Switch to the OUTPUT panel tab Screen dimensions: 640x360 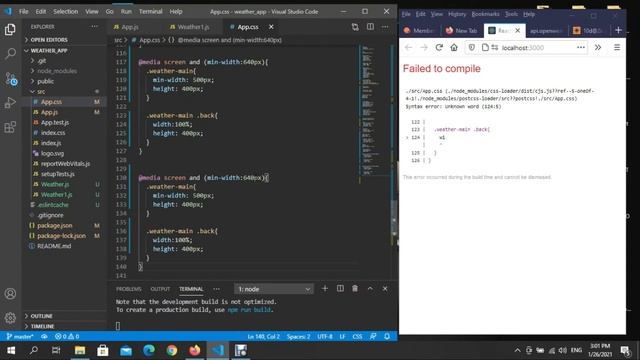[160, 289]
